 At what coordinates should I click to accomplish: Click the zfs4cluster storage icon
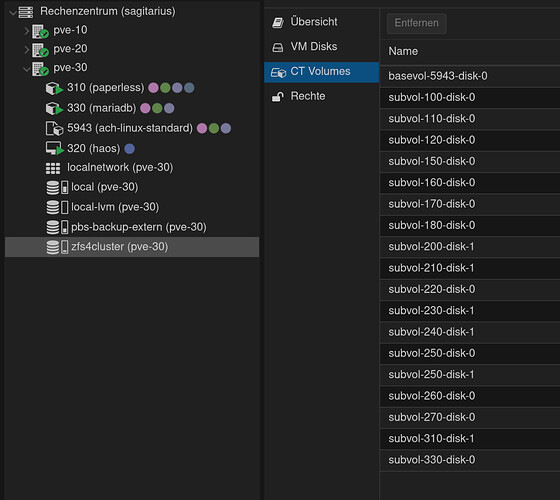coord(57,247)
